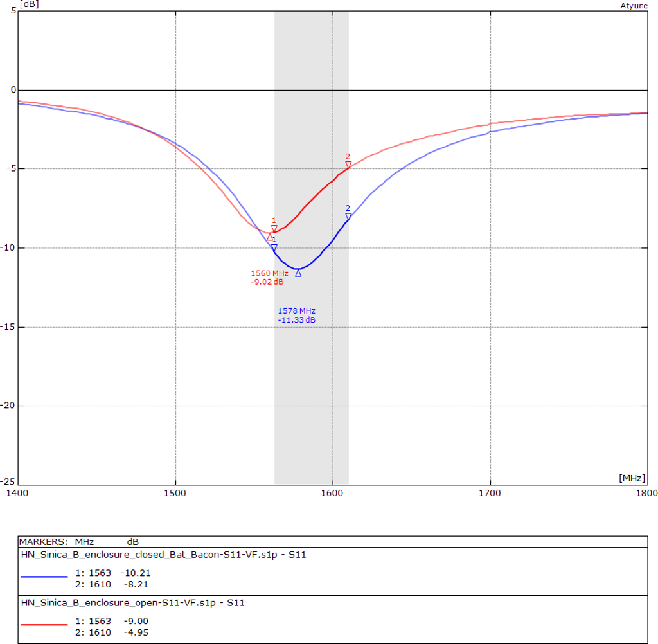
Task: Click red marker 2 triangle on the curve
Action: (348, 165)
